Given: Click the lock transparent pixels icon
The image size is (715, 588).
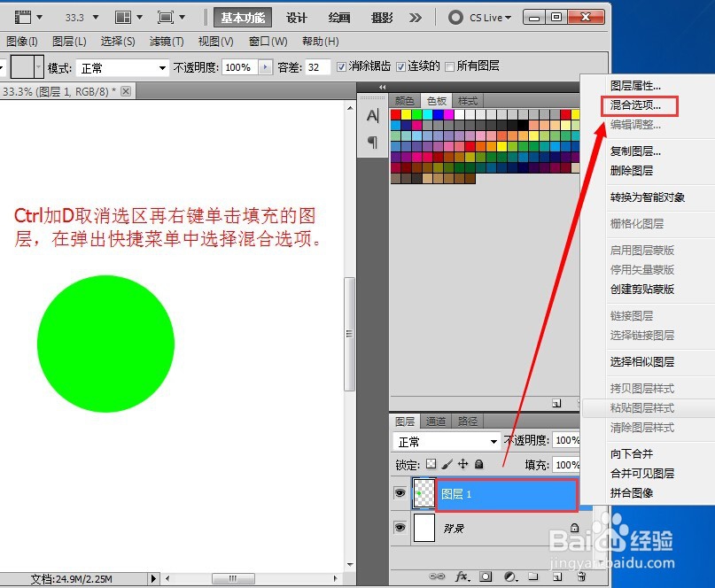Looking at the screenshot, I should 431,464.
